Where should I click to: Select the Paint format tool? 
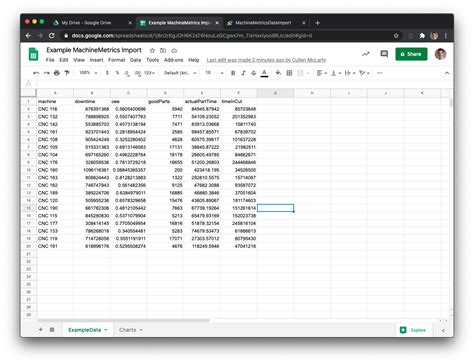point(67,73)
